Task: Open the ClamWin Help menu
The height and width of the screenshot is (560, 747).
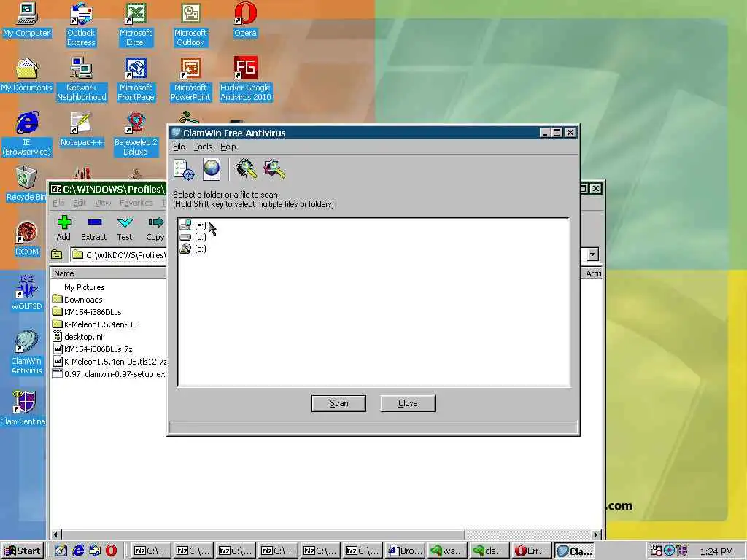Action: 228,147
